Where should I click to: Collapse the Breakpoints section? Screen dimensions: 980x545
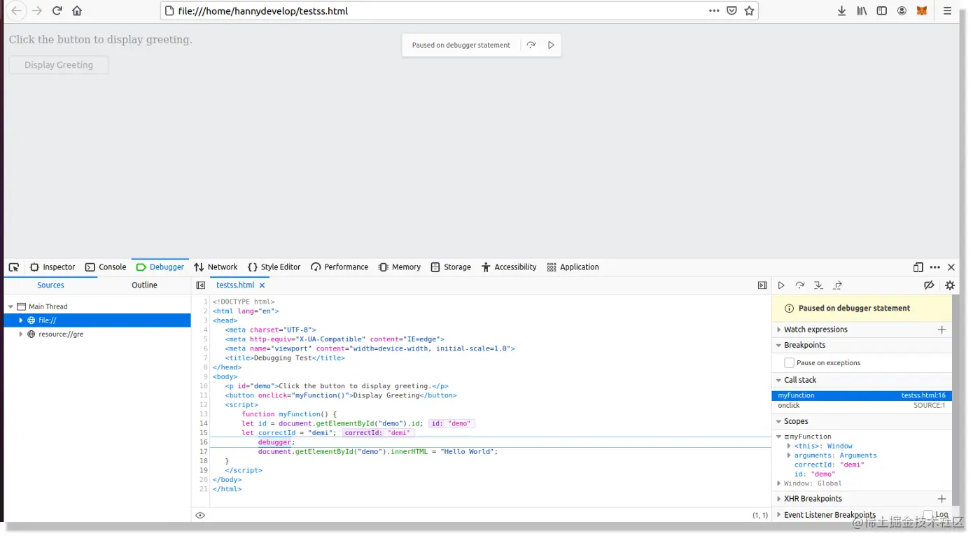point(778,346)
